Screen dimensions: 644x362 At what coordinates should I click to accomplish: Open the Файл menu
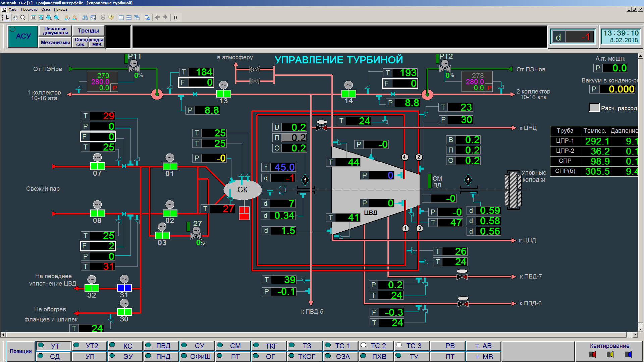[13, 9]
